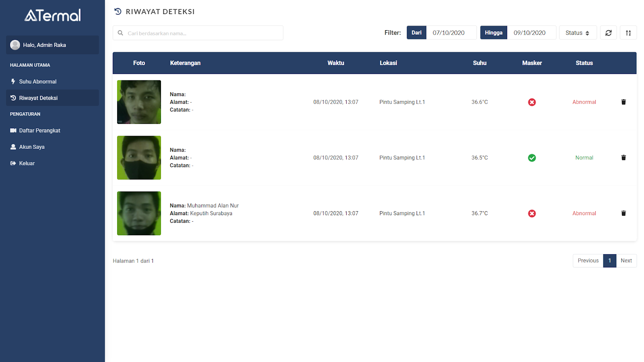Click the Next pagination button

(x=626, y=261)
